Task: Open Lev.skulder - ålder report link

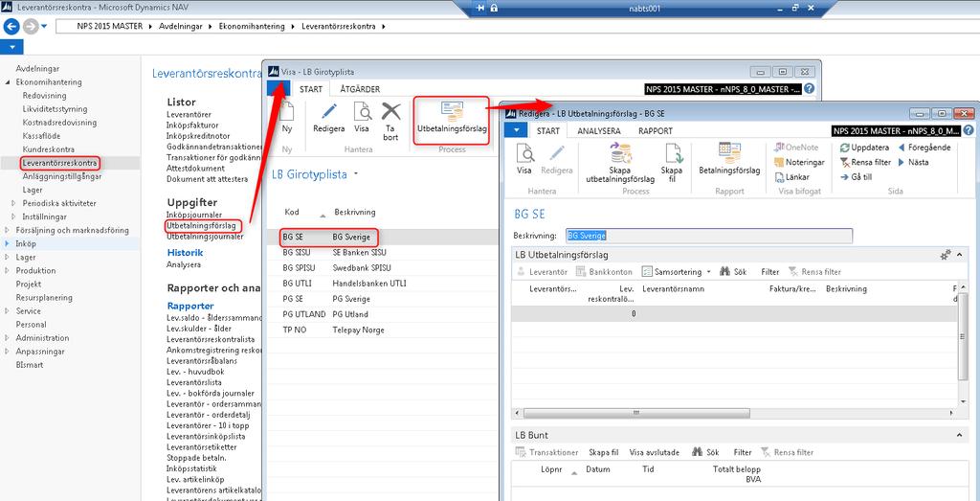Action: click(x=199, y=329)
